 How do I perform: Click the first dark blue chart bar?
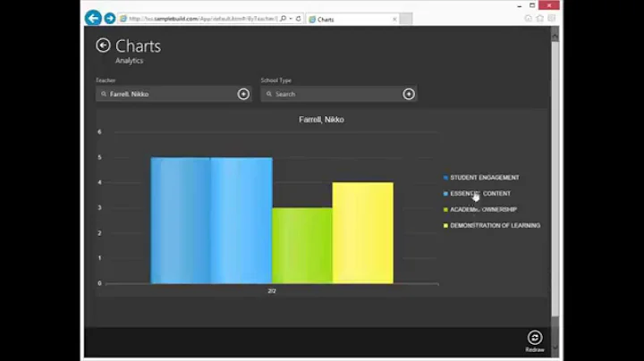pyautogui.click(x=181, y=221)
